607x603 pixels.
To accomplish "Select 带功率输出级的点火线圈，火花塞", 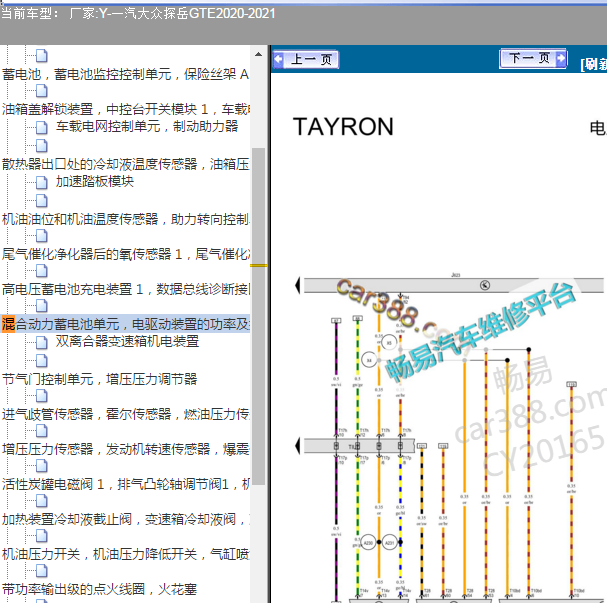I will pyautogui.click(x=99, y=589).
